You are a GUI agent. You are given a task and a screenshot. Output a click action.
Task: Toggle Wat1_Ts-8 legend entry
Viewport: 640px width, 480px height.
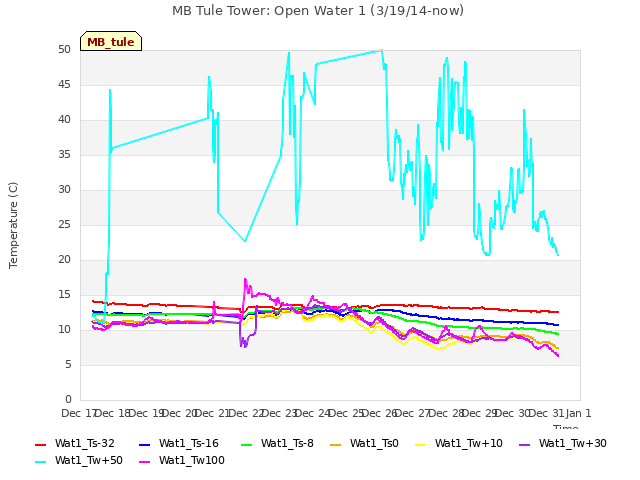(277, 443)
